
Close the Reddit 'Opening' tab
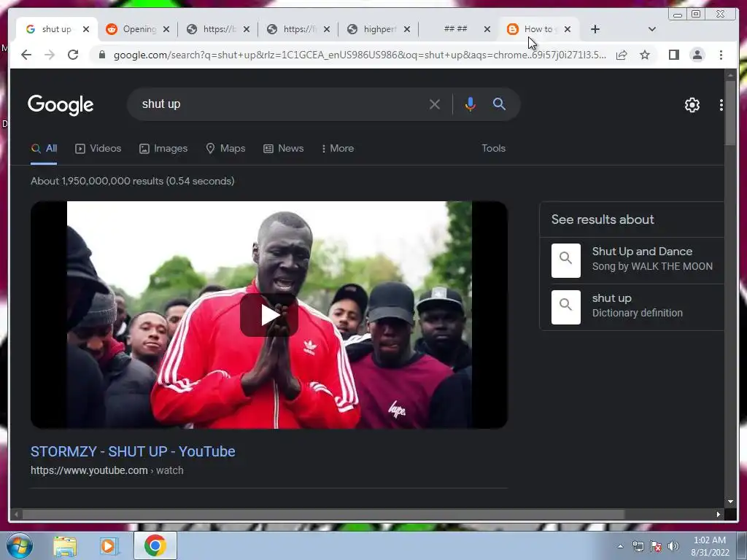click(166, 29)
